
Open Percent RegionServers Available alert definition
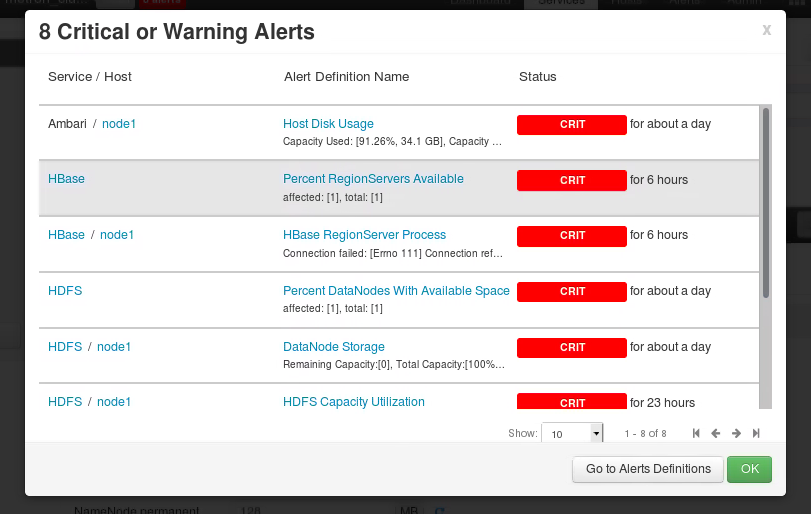click(x=373, y=179)
